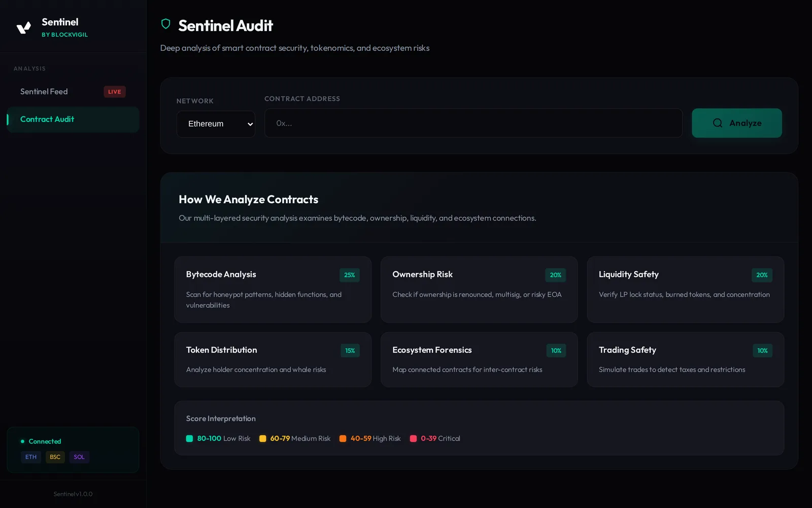Click the BY BLOCKVIGIL subtitle
812x508 pixels.
pyautogui.click(x=64, y=35)
